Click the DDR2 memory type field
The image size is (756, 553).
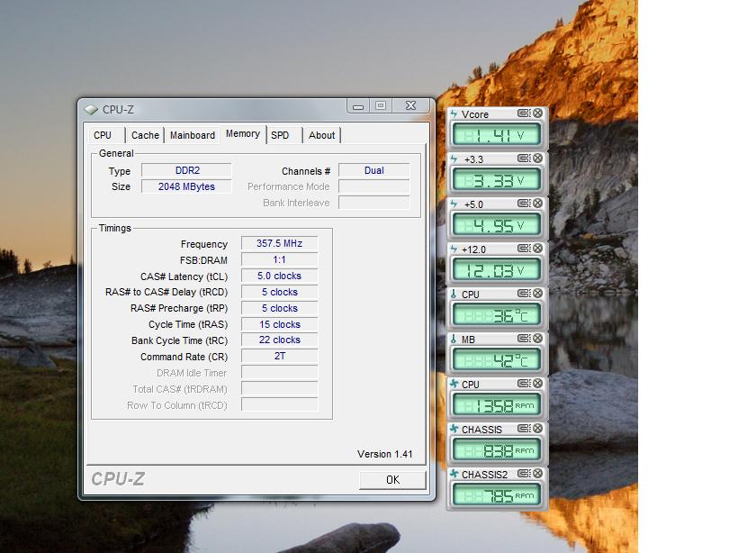(x=186, y=170)
